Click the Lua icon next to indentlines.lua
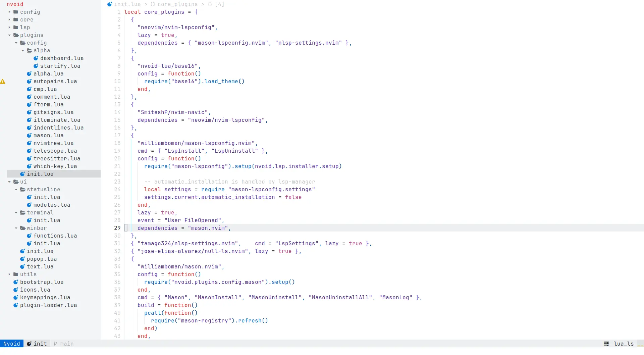Image resolution: width=644 pixels, height=355 pixels. tap(29, 128)
